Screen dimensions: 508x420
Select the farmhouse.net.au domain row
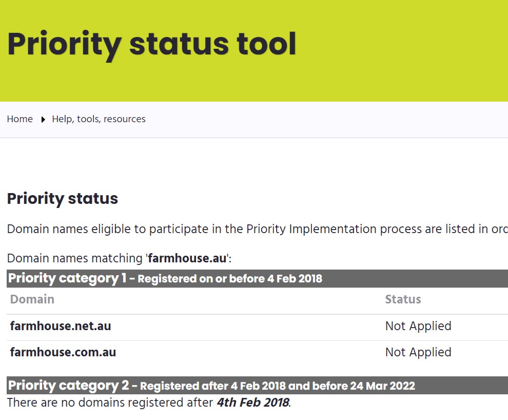(x=61, y=326)
